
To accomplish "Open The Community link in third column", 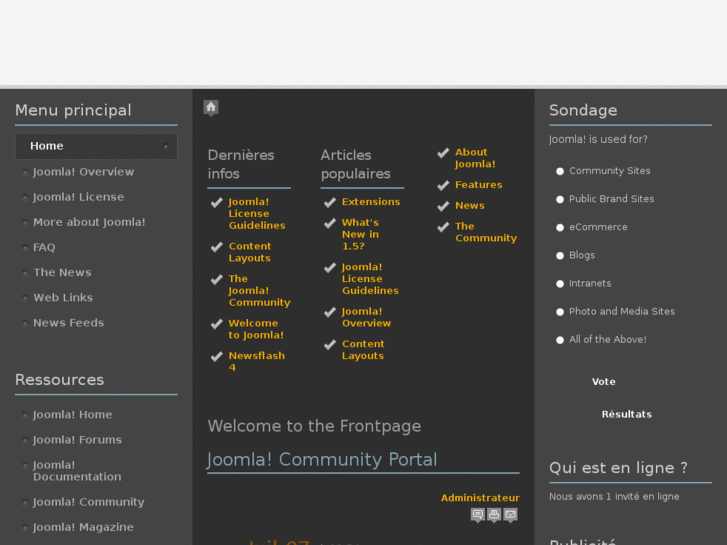I will pyautogui.click(x=486, y=232).
